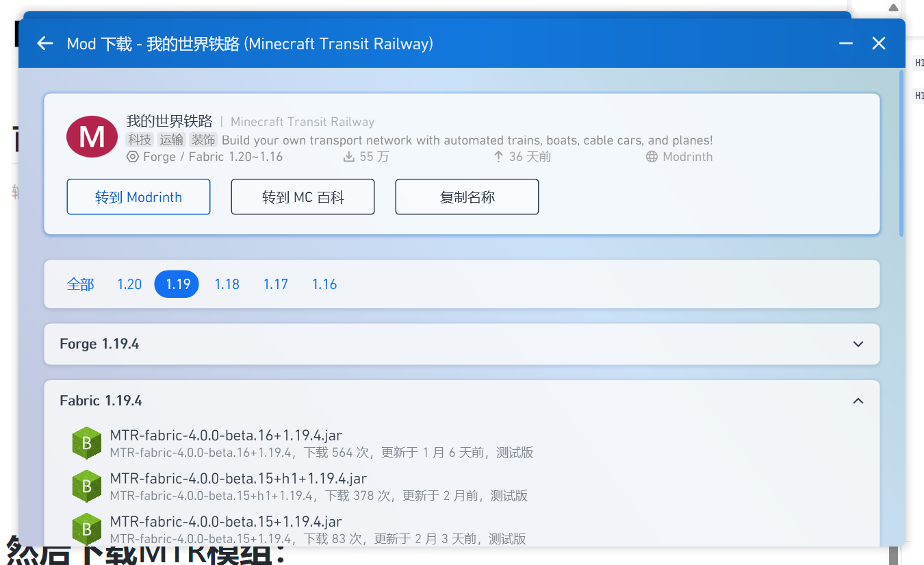The image size is (924, 565).
Task: Close the Mod download window
Action: (x=879, y=43)
